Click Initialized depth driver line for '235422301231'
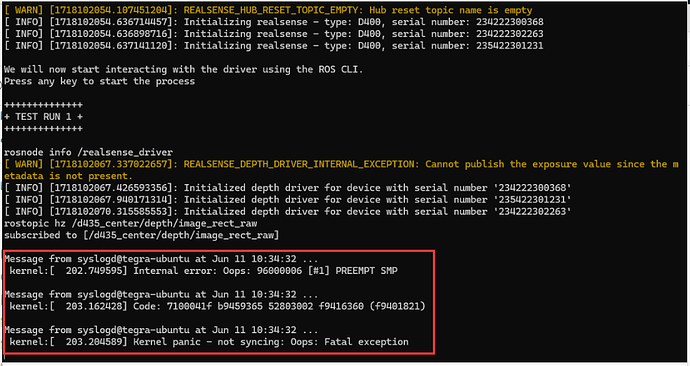690x366 pixels. click(x=288, y=200)
